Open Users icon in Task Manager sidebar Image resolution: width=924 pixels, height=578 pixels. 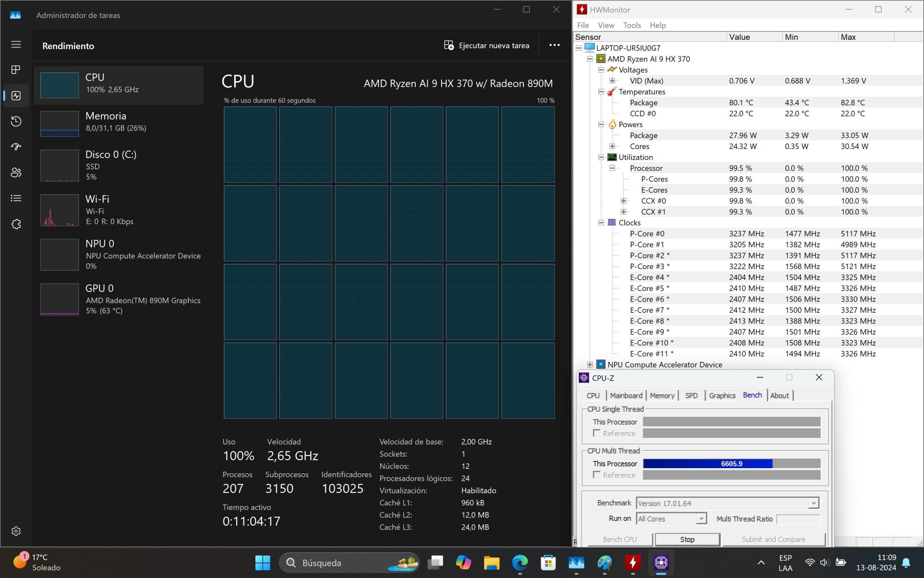click(16, 172)
